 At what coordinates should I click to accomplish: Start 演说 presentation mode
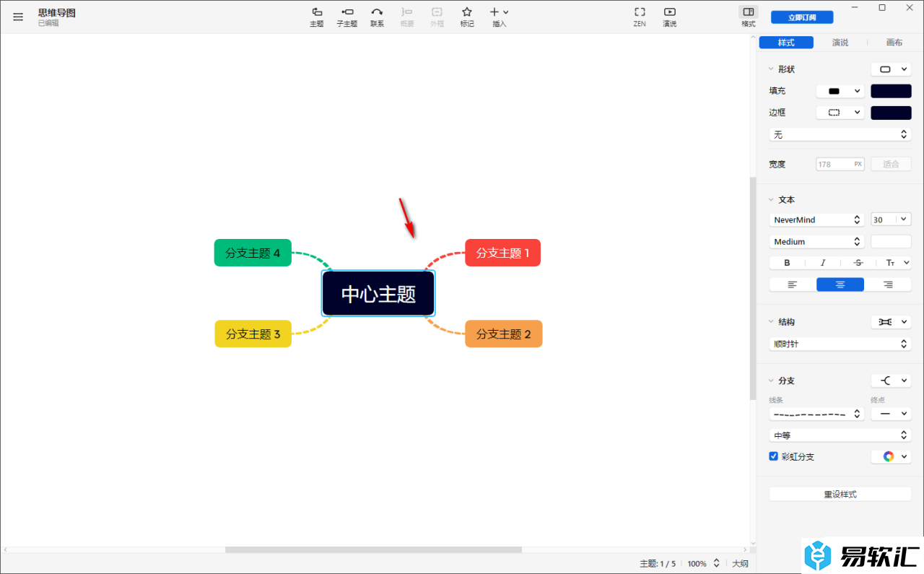[670, 12]
